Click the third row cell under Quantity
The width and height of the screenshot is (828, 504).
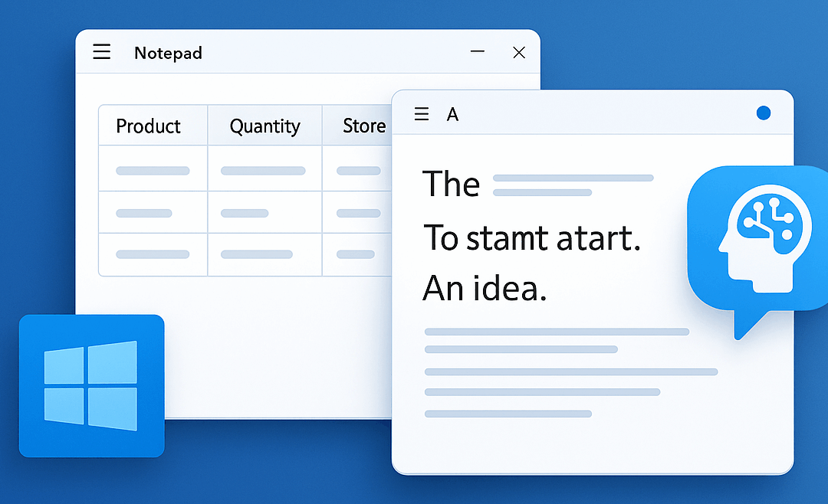[x=257, y=254]
